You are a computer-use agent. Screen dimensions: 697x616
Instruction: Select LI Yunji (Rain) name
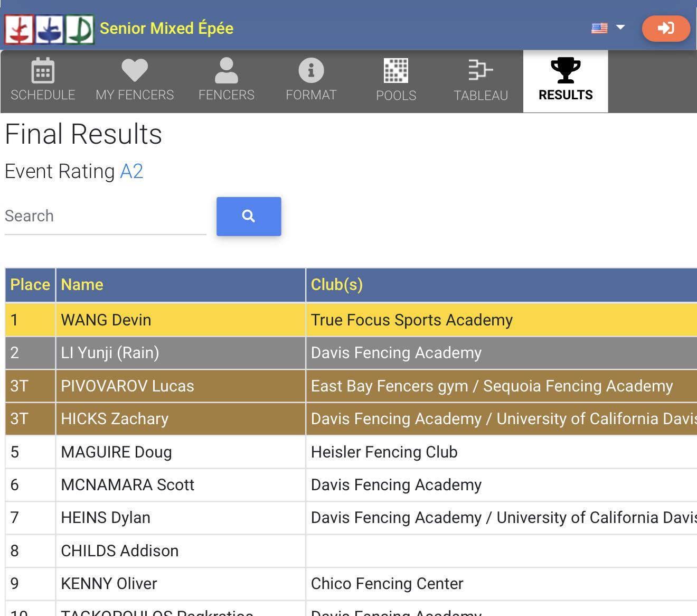pos(110,353)
